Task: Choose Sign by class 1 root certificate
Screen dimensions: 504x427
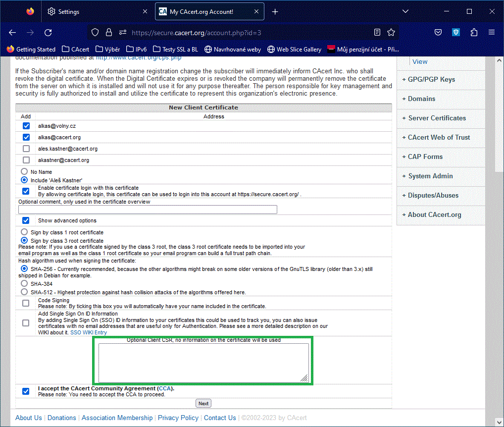Action: pyautogui.click(x=24, y=232)
